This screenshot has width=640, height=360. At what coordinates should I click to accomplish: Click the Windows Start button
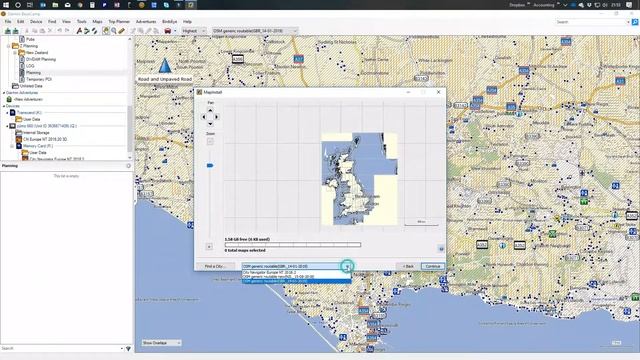6,5
